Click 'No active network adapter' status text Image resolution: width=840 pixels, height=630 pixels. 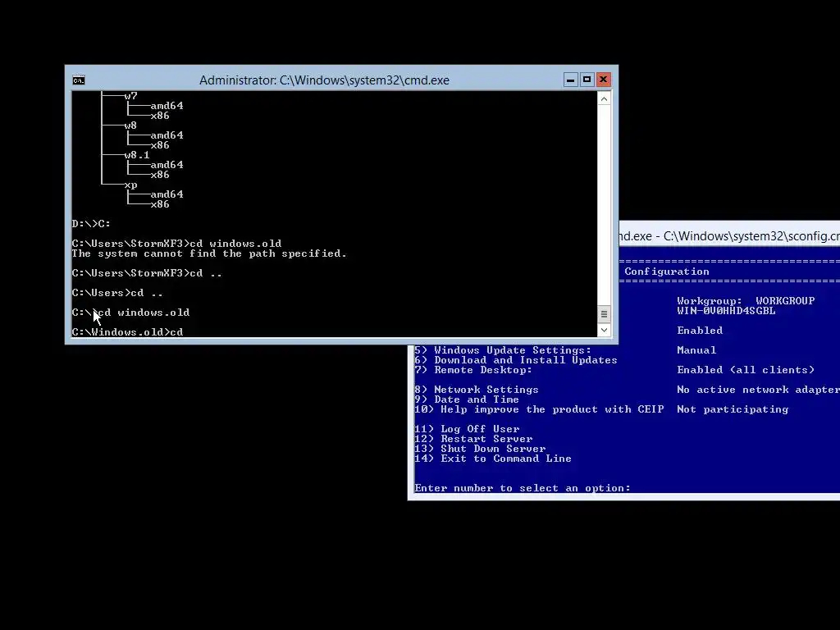pos(758,390)
